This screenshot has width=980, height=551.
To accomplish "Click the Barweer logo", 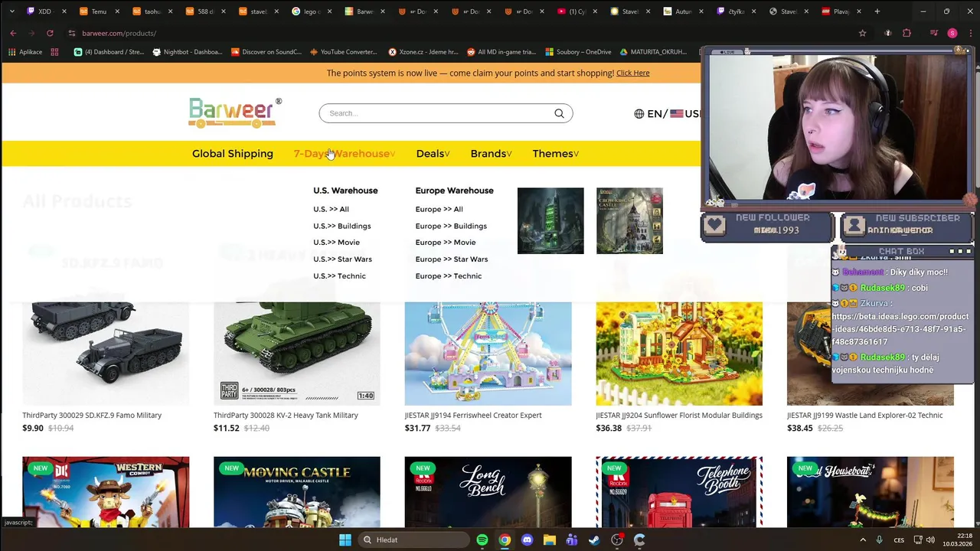I will pyautogui.click(x=235, y=112).
